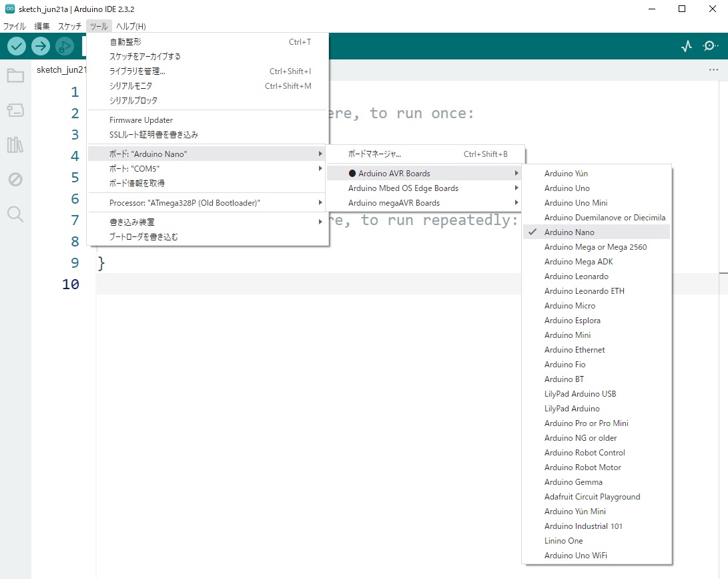
Task: Expand the Port "COM5" submenu
Action: pos(207,169)
